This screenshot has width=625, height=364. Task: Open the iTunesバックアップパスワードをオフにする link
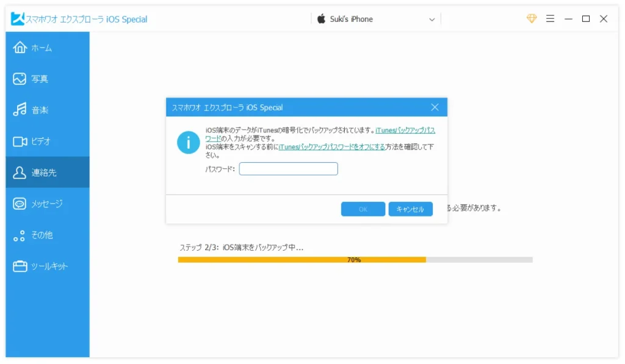[x=331, y=147]
